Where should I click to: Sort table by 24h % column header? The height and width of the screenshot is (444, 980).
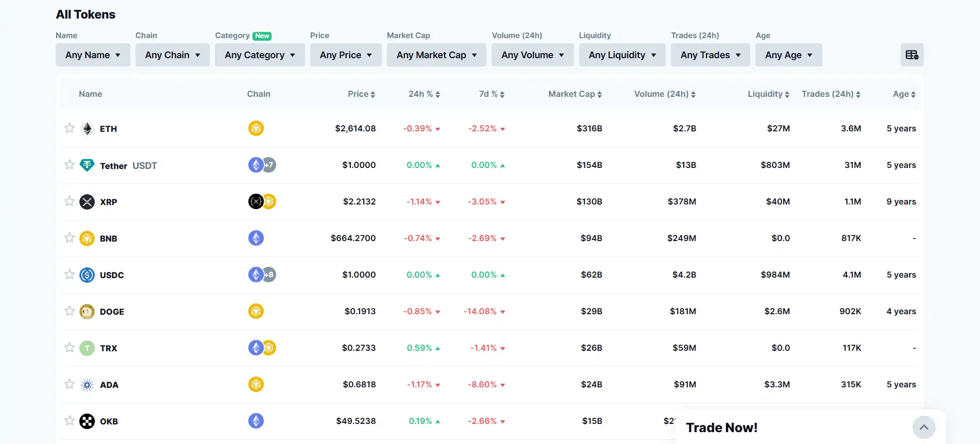(x=424, y=94)
